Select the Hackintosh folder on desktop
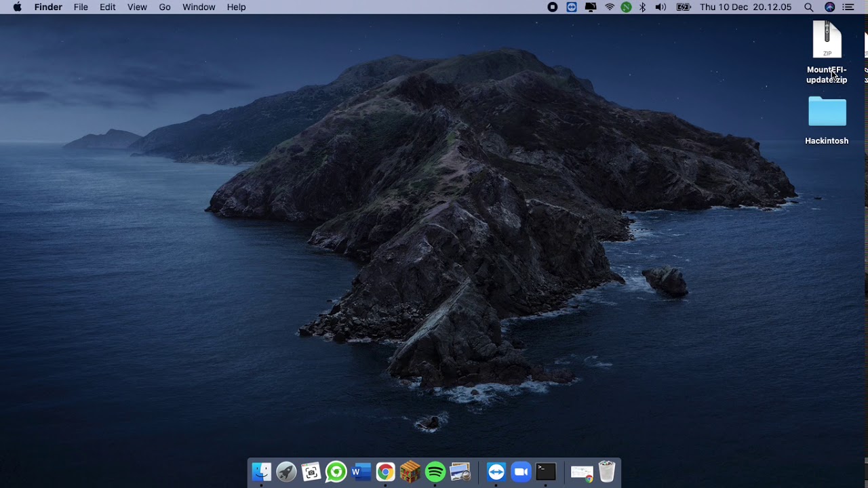Viewport: 868px width, 488px height. point(827,121)
